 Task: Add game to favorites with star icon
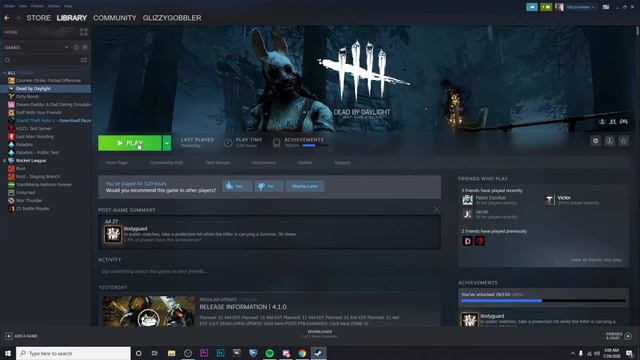click(623, 141)
